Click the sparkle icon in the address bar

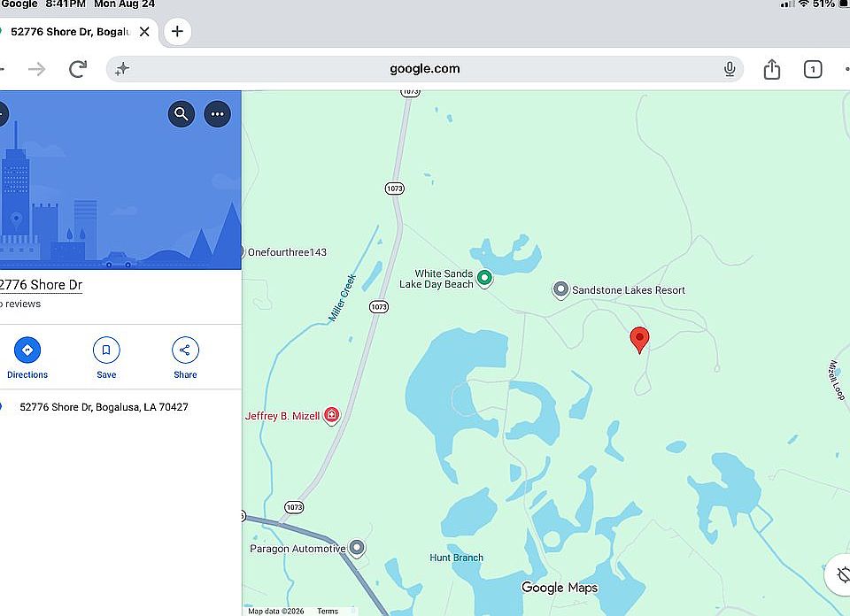(122, 69)
